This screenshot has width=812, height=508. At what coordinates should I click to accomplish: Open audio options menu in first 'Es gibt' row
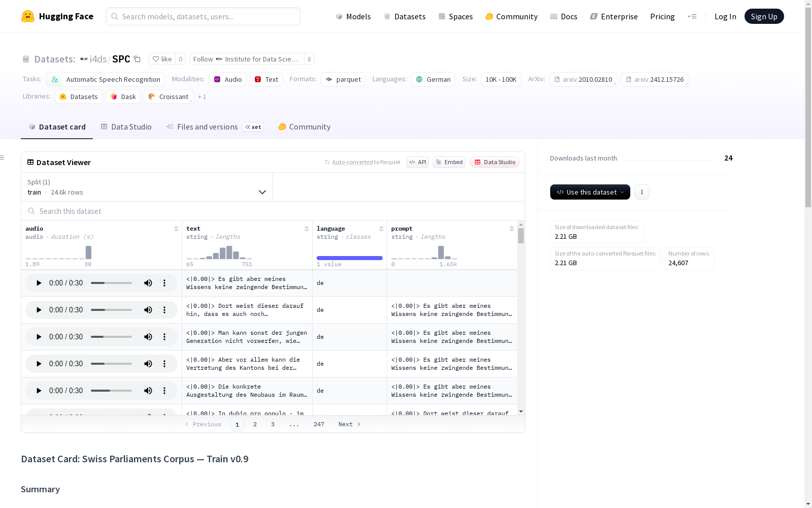(164, 283)
